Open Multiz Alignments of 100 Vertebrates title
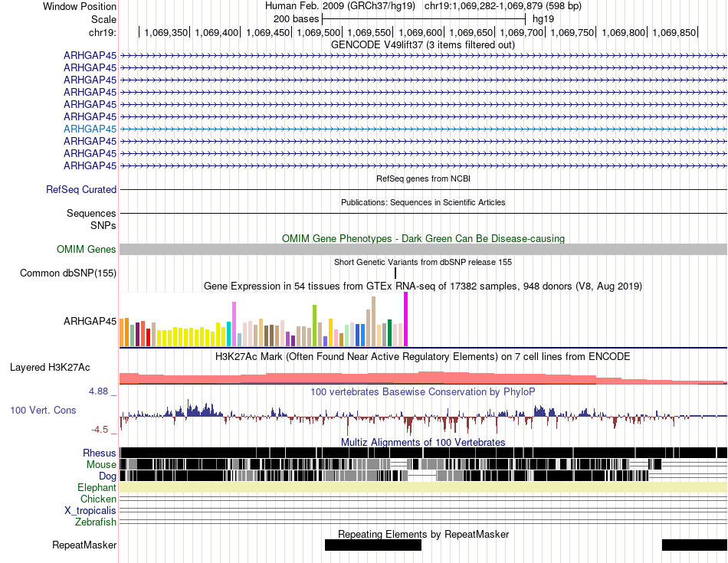 tap(423, 442)
